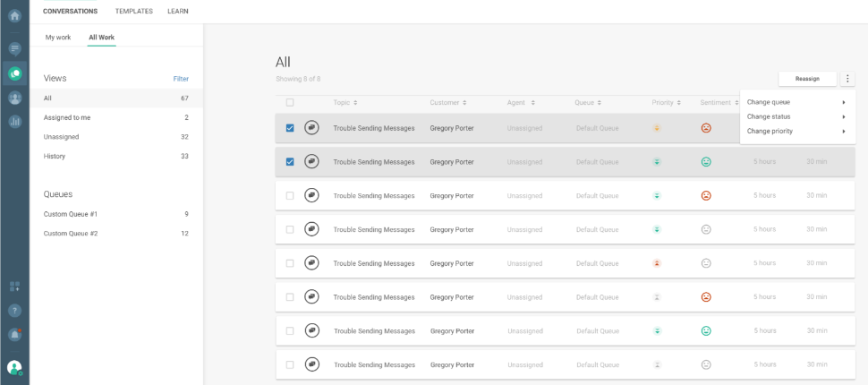Viewport: 868px width, 385px height.
Task: Open the reports bar chart icon in sidebar
Action: point(14,122)
